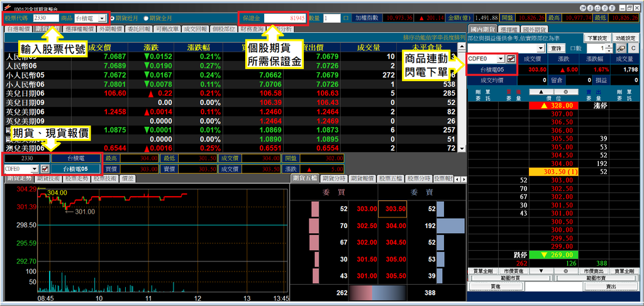Switch to the 選擇權報價 tab
This screenshot has width=644, height=306.
[x=80, y=29]
